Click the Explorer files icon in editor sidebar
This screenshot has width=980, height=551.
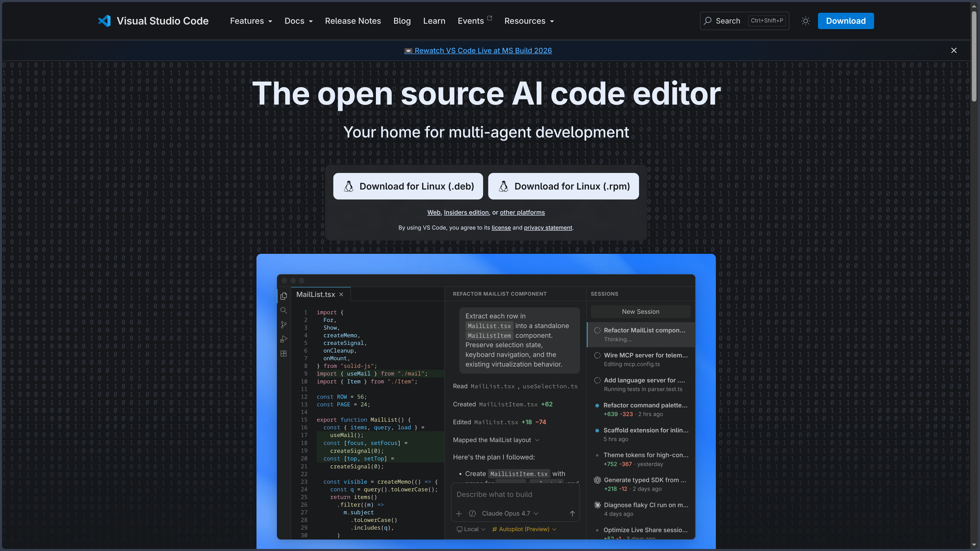tap(284, 296)
